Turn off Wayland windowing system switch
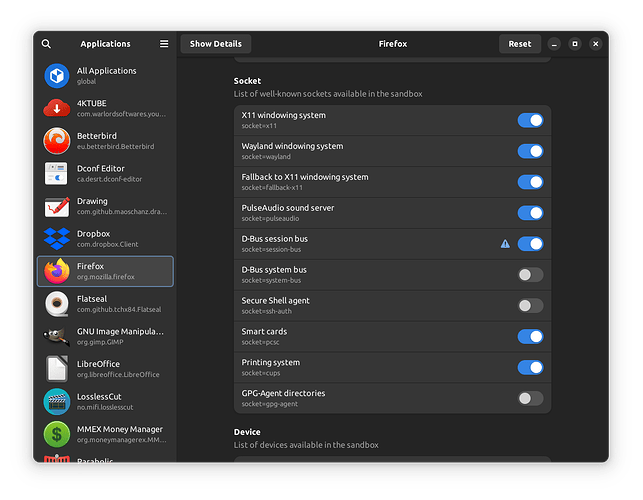Image resolution: width=643 pixels, height=500 pixels. tap(530, 151)
